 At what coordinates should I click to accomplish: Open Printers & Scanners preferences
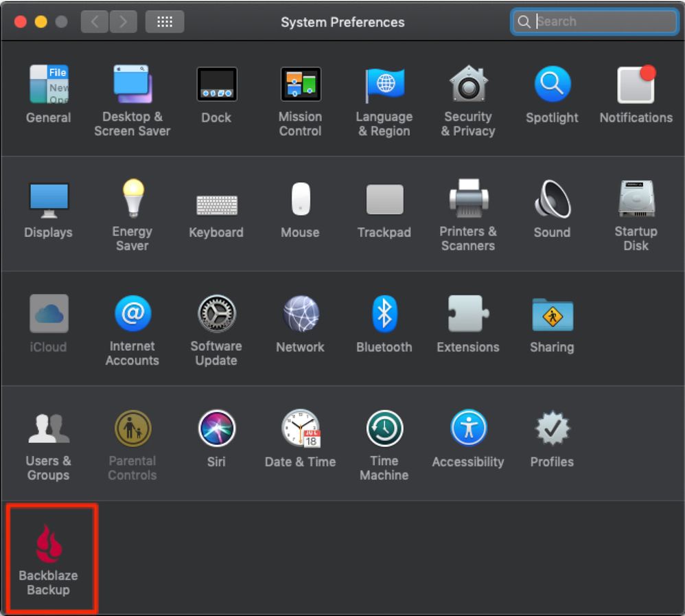[468, 200]
